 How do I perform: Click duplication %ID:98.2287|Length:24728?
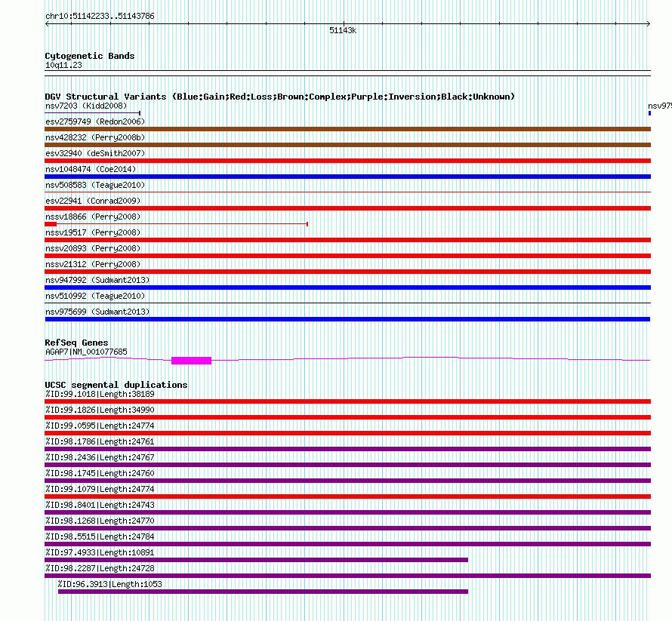100,568
